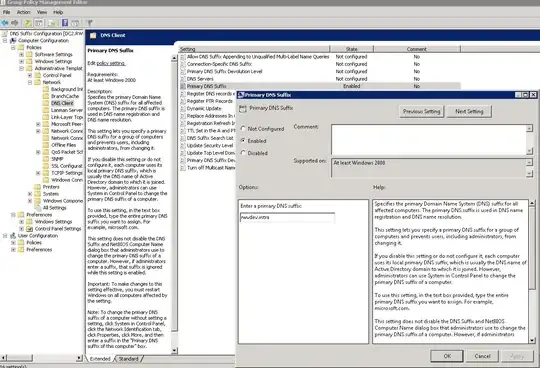Select the Enabled radio button
This screenshot has height=368, width=540.
click(243, 140)
